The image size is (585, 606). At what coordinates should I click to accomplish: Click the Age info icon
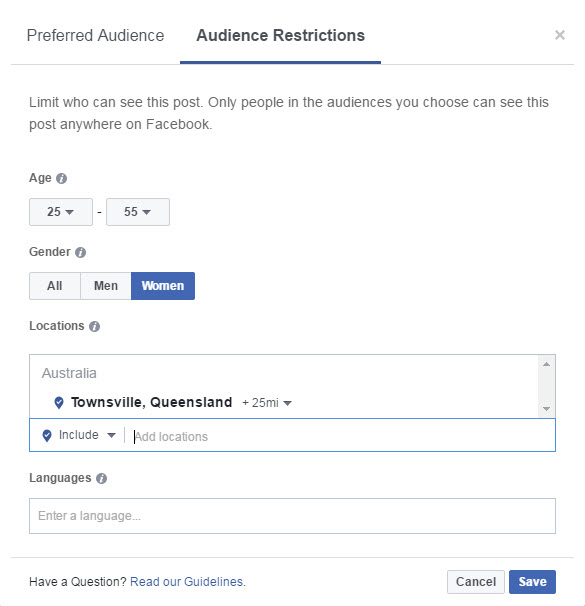click(x=61, y=178)
